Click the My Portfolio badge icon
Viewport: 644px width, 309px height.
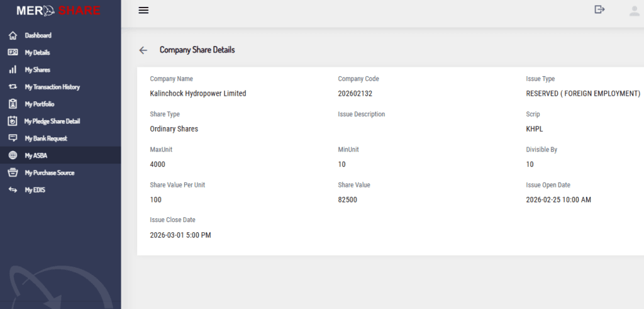click(x=13, y=104)
